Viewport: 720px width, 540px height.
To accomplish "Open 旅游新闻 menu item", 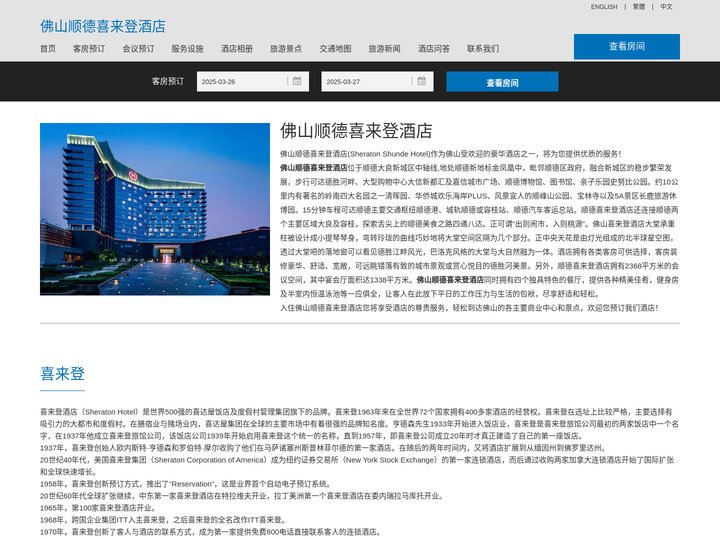I will 384,49.
